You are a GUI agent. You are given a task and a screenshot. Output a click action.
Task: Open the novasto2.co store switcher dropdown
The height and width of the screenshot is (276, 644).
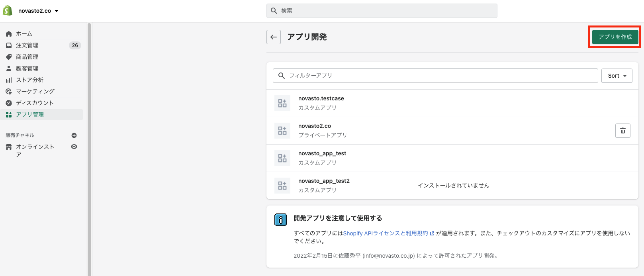(38, 11)
